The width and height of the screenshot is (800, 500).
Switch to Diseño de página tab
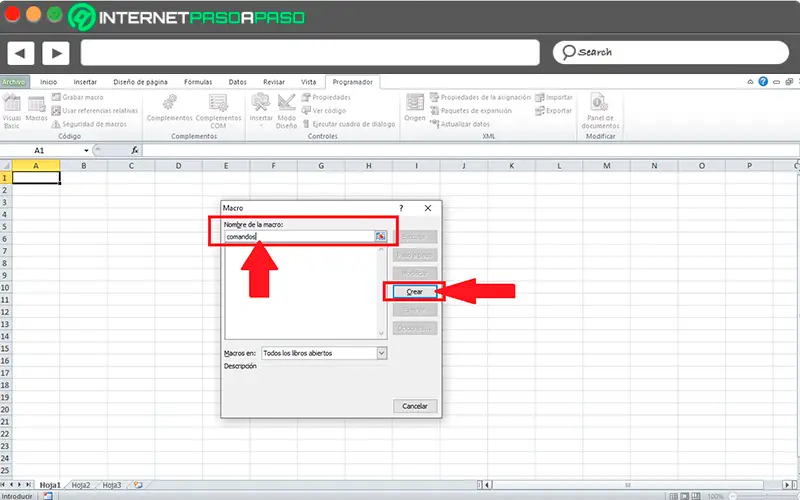coord(140,82)
